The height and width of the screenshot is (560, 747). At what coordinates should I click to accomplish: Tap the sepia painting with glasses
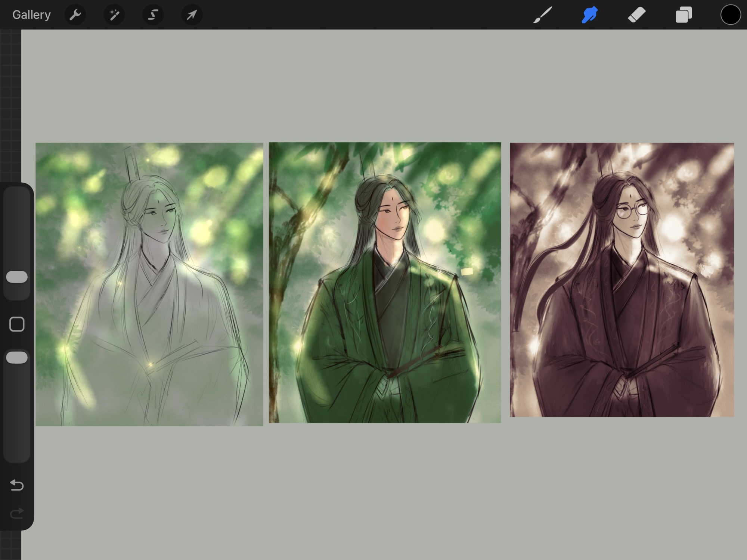point(622,280)
